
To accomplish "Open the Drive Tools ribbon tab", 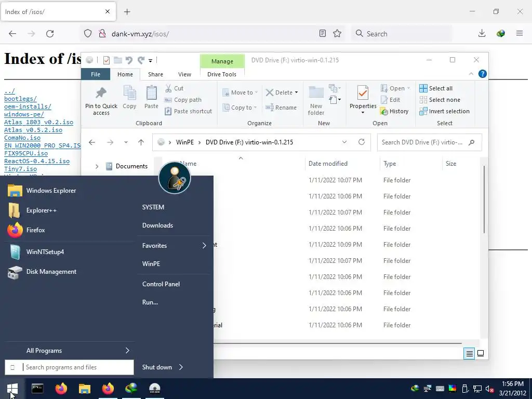I will 222,74.
